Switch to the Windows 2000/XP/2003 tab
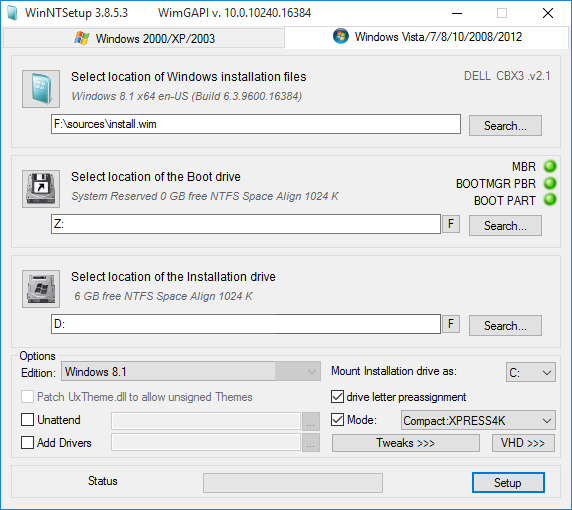This screenshot has height=510, width=572. (144, 38)
